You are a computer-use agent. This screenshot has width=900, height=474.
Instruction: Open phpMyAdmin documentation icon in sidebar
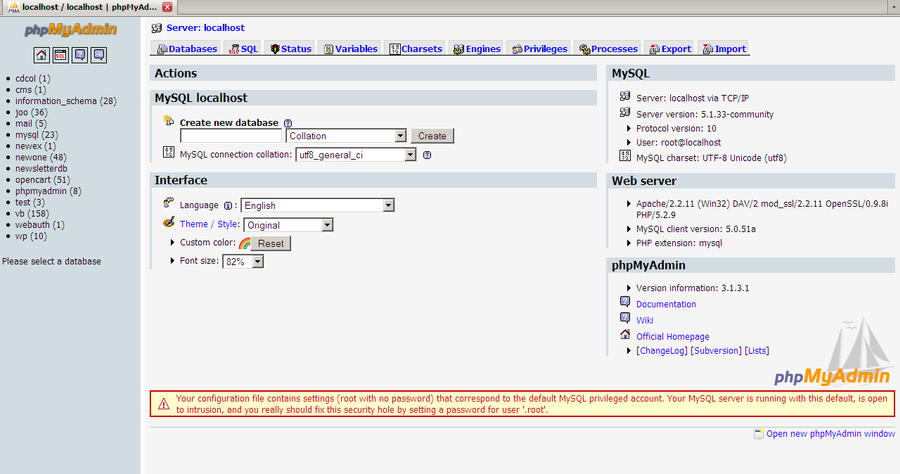(x=80, y=55)
